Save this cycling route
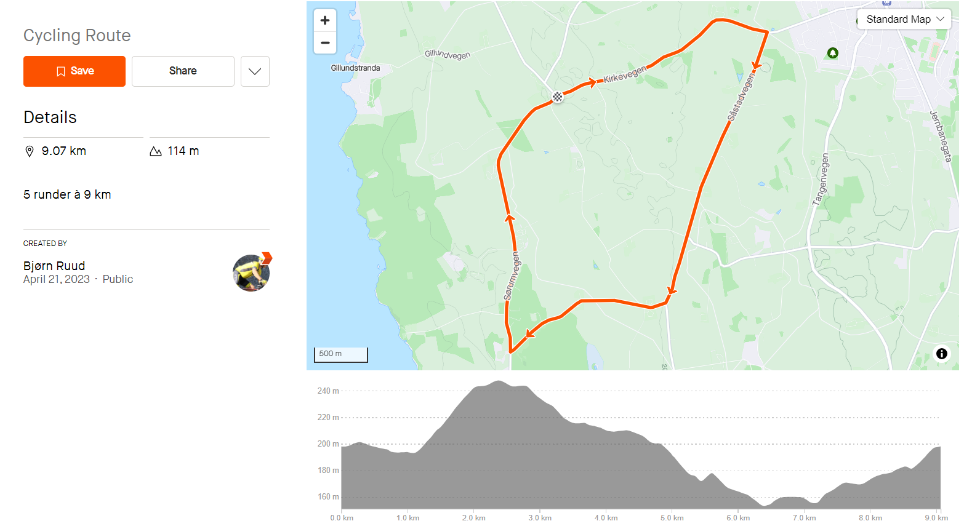 (74, 71)
